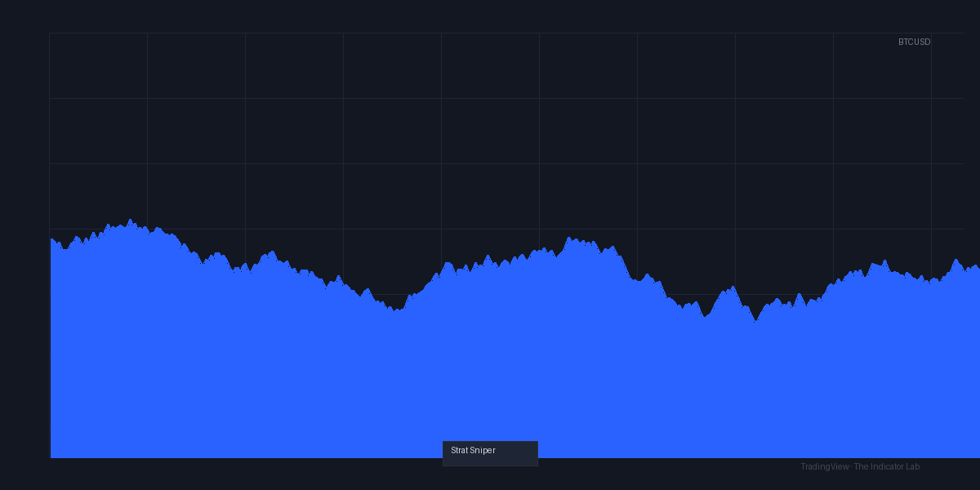Click the left edge of the Strat Sniper box

point(443,453)
